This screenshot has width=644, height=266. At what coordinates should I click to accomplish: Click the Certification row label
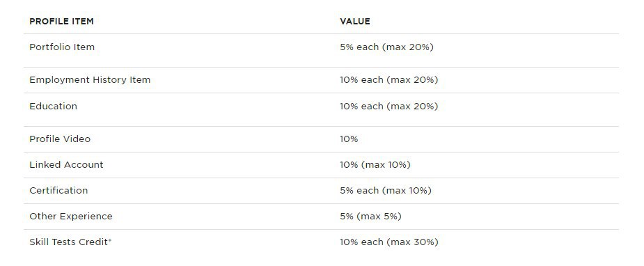point(58,191)
